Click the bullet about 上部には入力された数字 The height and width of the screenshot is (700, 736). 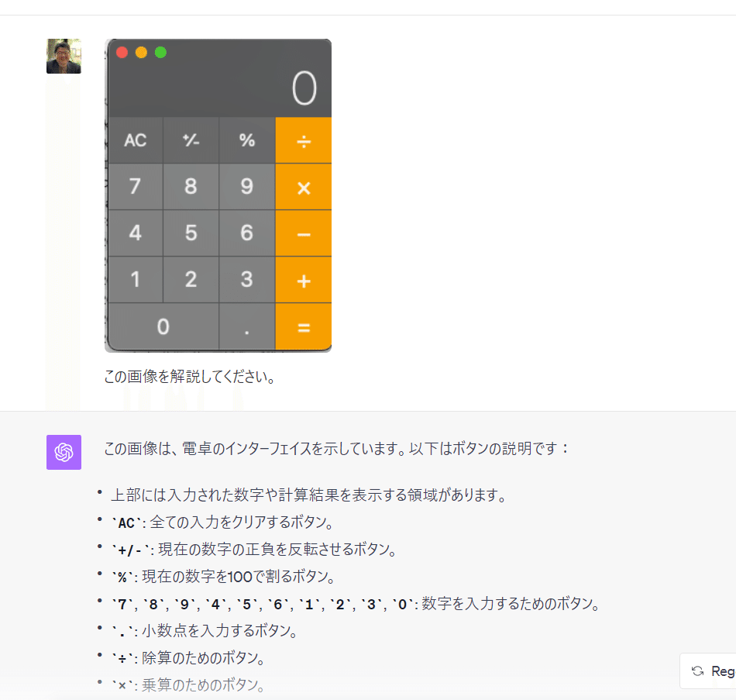coord(309,495)
